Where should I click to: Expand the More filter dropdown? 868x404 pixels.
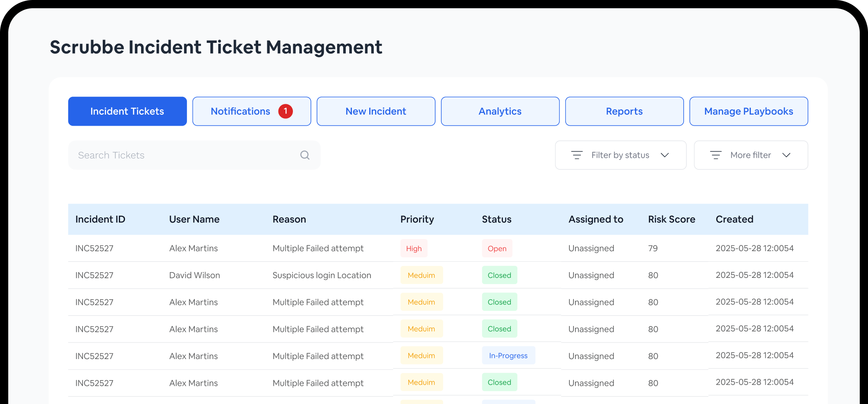click(751, 155)
